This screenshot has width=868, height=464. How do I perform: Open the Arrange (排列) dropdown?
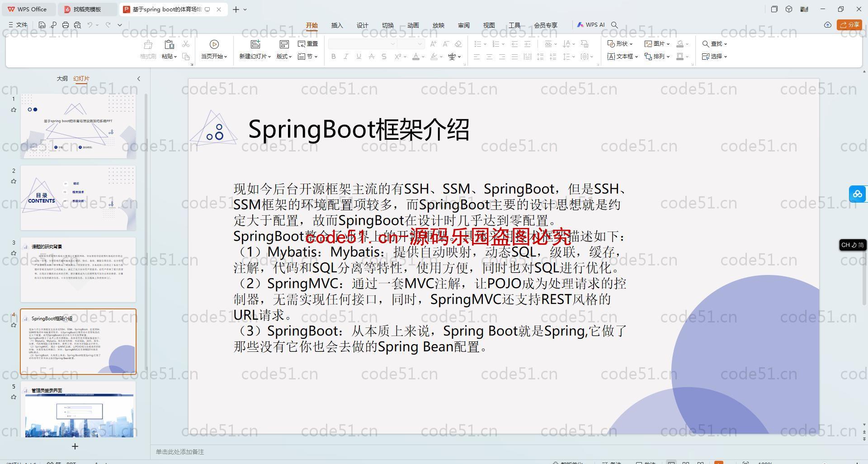click(x=657, y=57)
